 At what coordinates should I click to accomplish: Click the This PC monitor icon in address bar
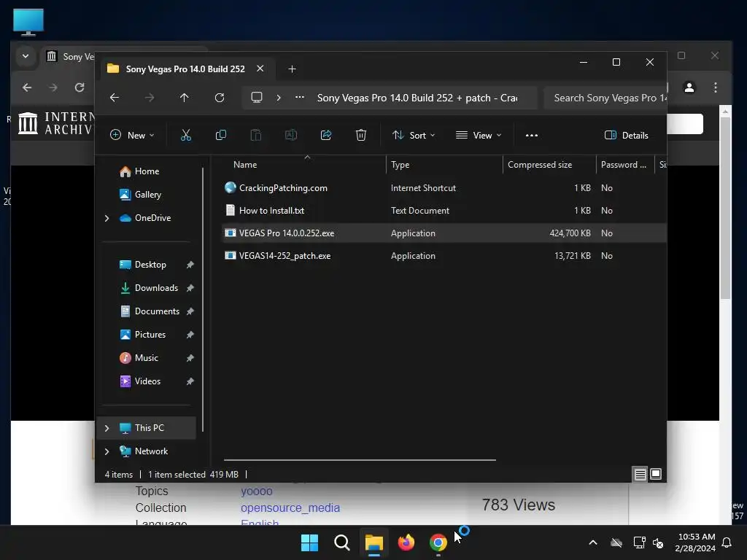coord(257,98)
